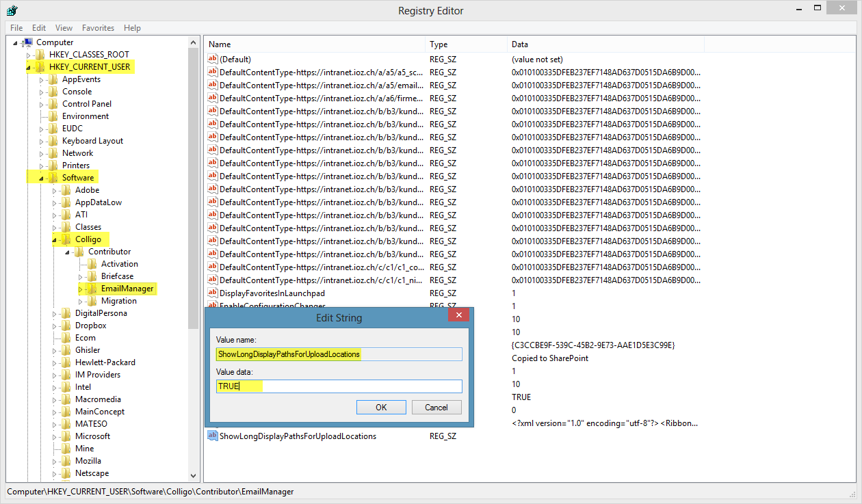This screenshot has height=504, width=862.
Task: Click the Value data input field
Action: point(339,386)
